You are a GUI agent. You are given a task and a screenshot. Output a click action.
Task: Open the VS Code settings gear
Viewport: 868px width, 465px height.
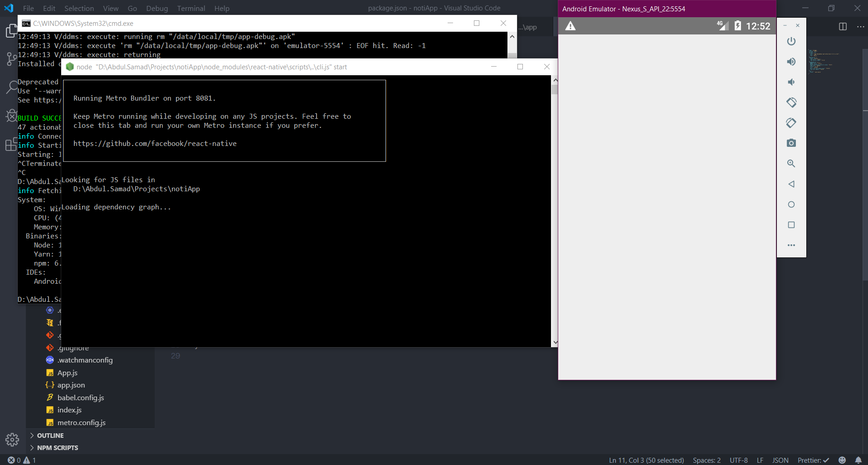pos(11,440)
